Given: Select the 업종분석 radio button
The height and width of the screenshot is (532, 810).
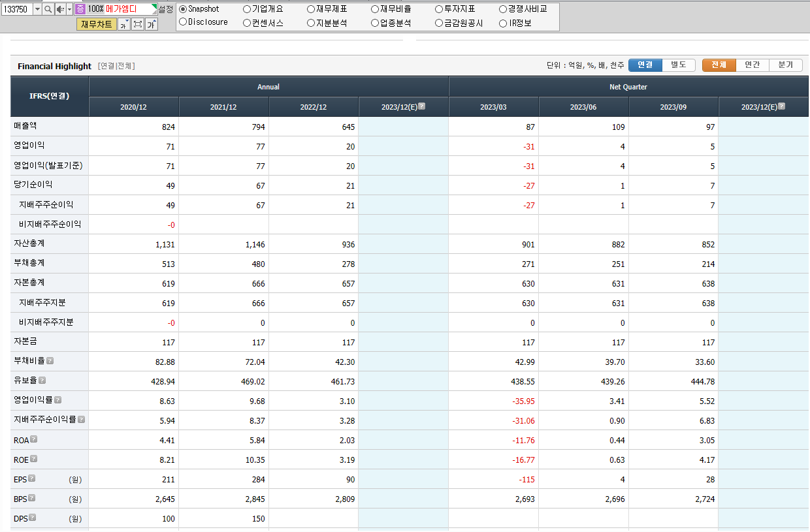Looking at the screenshot, I should point(375,23).
